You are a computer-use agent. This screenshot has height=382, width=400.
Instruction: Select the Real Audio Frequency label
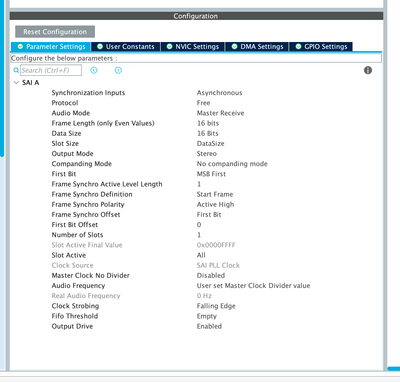pos(86,296)
